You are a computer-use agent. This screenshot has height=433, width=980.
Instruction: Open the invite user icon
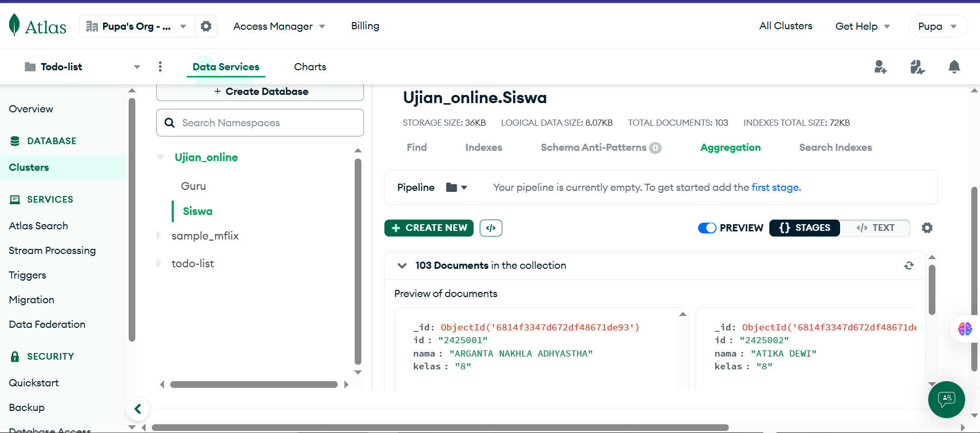(880, 67)
